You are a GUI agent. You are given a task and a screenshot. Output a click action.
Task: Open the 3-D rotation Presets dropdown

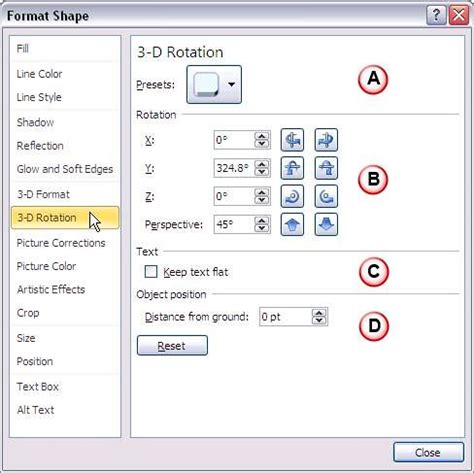pos(214,85)
